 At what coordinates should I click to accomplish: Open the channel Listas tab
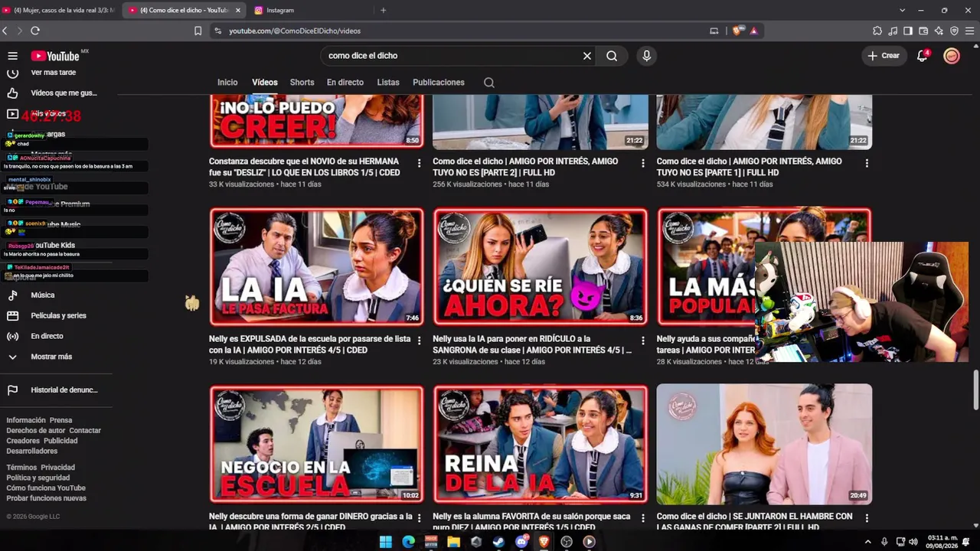pyautogui.click(x=388, y=83)
